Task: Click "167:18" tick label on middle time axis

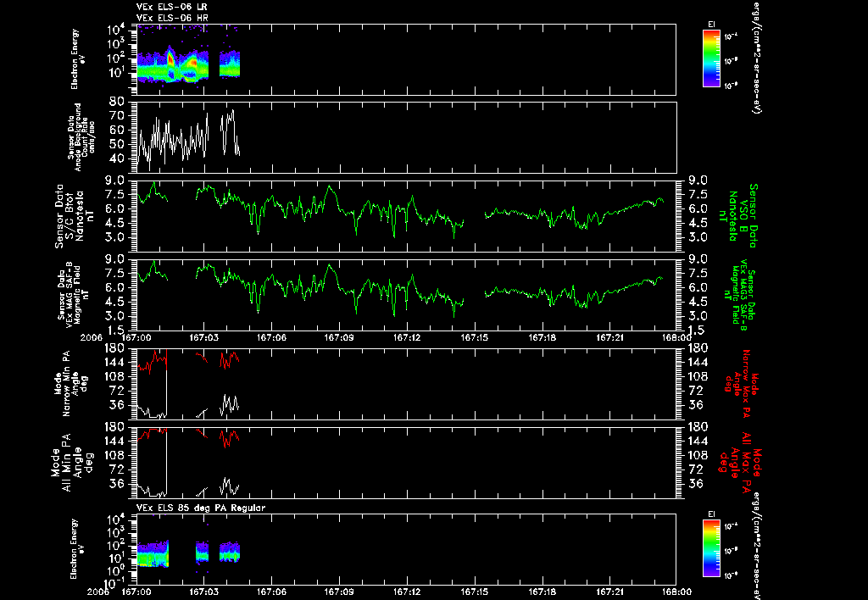Action: (x=542, y=337)
